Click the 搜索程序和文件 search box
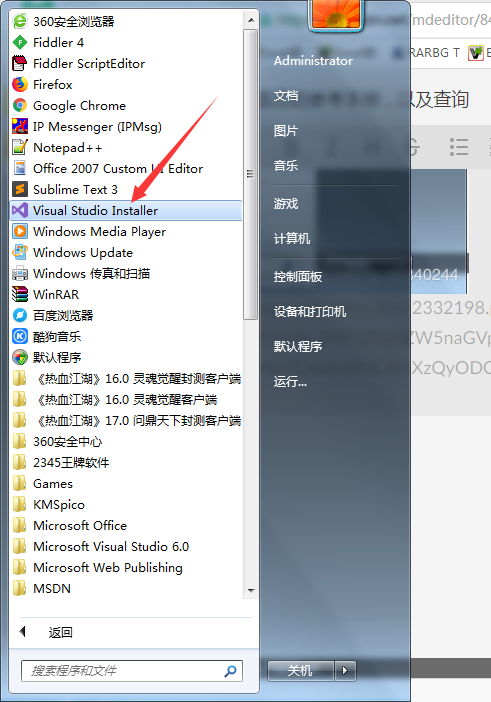The height and width of the screenshot is (702, 491). coord(132,671)
